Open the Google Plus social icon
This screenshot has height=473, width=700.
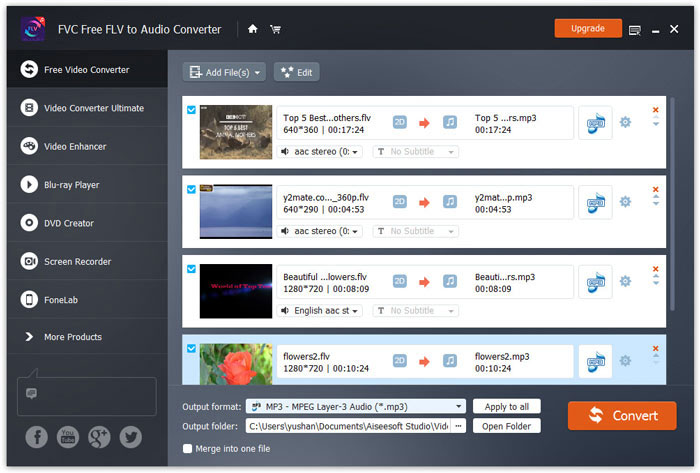pos(99,437)
